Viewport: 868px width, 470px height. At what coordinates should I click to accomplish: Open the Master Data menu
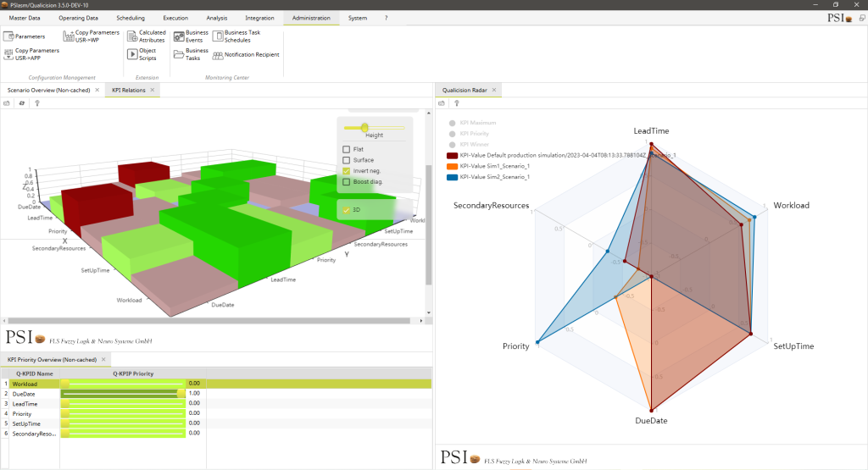click(25, 19)
